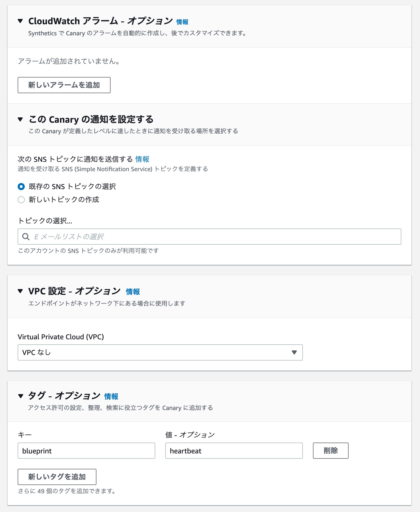
Task: Open info tooltip next to CloudWatch アラーム heading
Action: tap(182, 22)
